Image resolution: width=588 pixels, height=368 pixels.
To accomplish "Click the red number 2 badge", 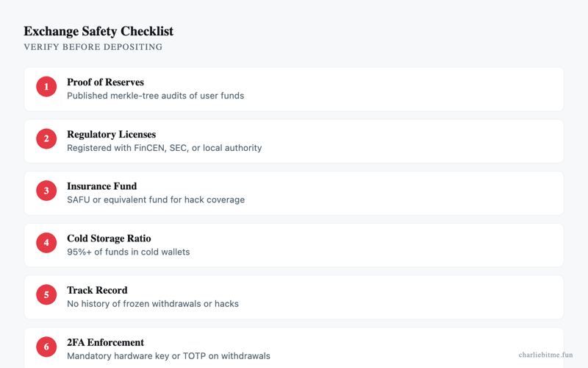I will tap(46, 139).
